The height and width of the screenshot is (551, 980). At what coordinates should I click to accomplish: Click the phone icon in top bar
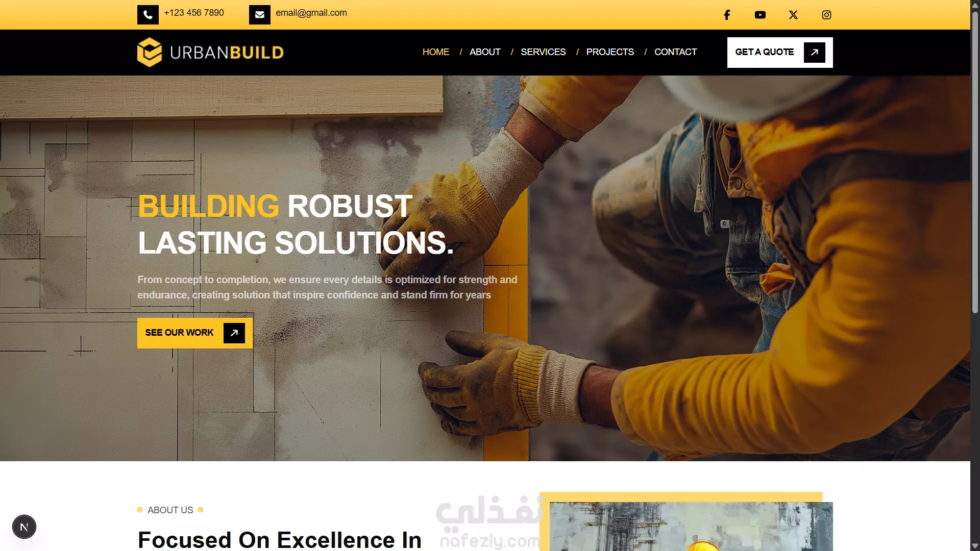coord(148,15)
